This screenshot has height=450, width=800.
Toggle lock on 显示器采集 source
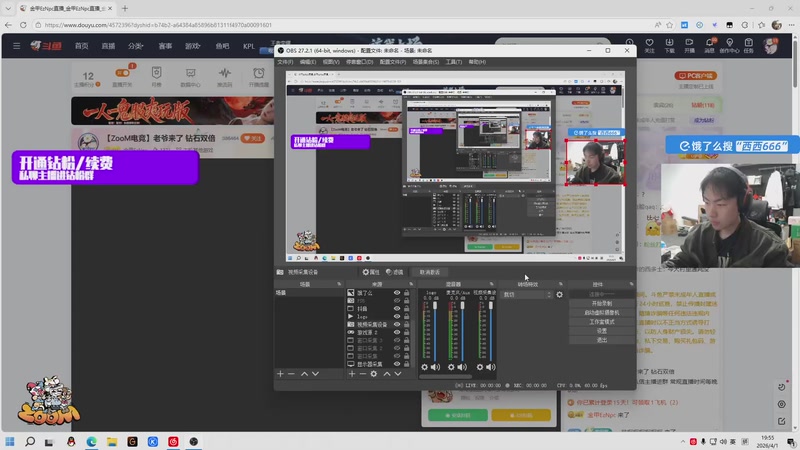[x=407, y=364]
